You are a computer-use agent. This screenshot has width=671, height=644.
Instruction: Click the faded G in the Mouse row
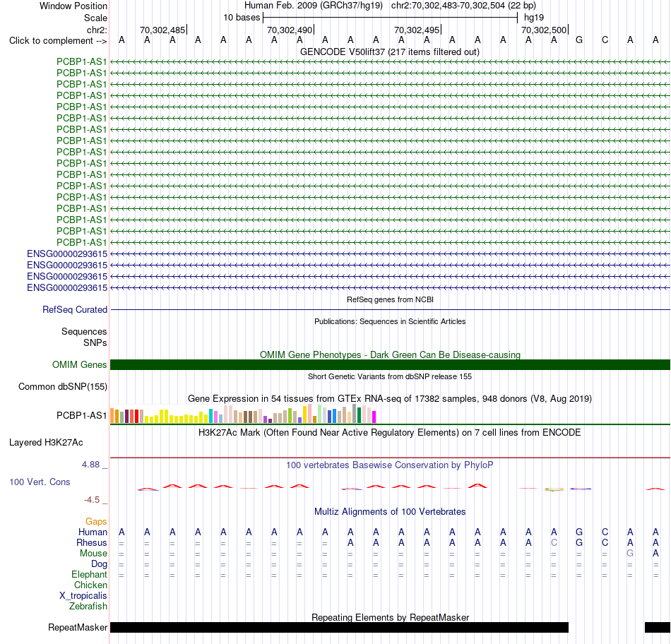(630, 554)
